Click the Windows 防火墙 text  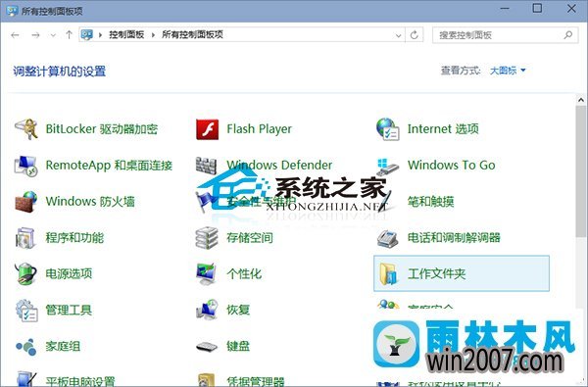point(90,202)
